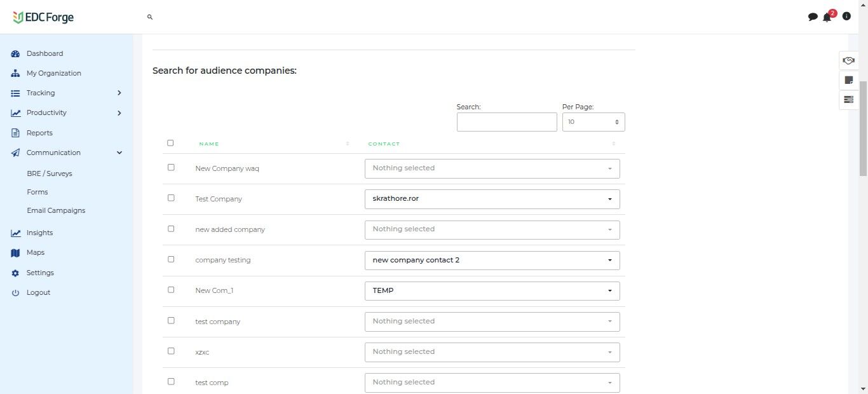Click the page vertical scrollbar thumb

point(863,127)
